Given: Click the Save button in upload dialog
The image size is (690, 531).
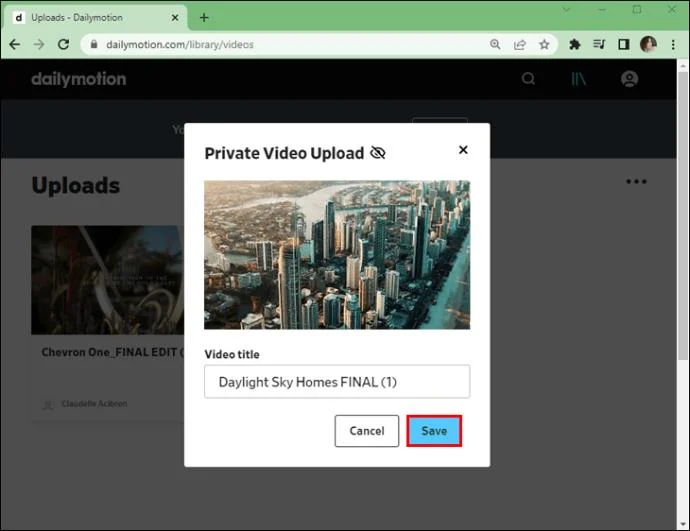Looking at the screenshot, I should click(434, 431).
